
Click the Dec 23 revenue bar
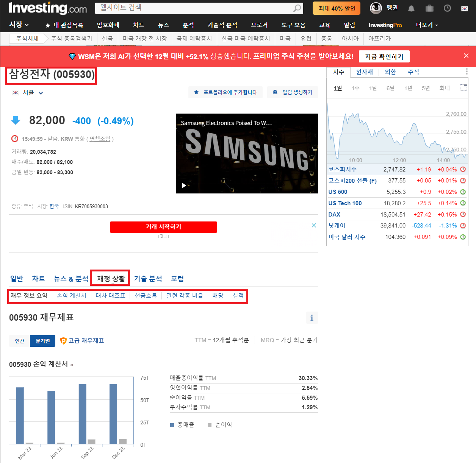(x=113, y=414)
